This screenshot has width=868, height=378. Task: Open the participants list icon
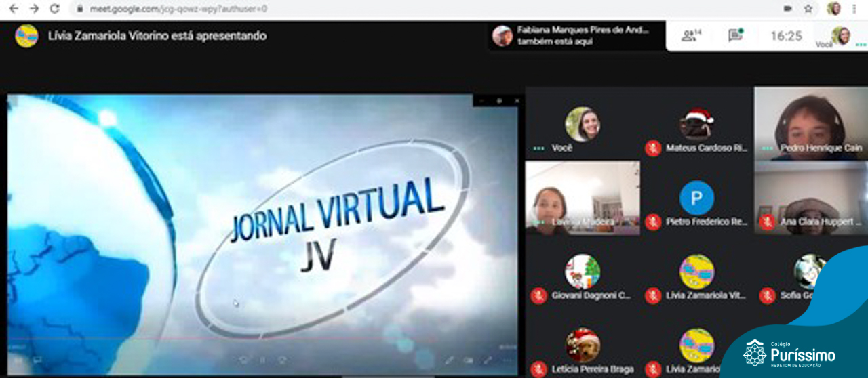point(690,36)
